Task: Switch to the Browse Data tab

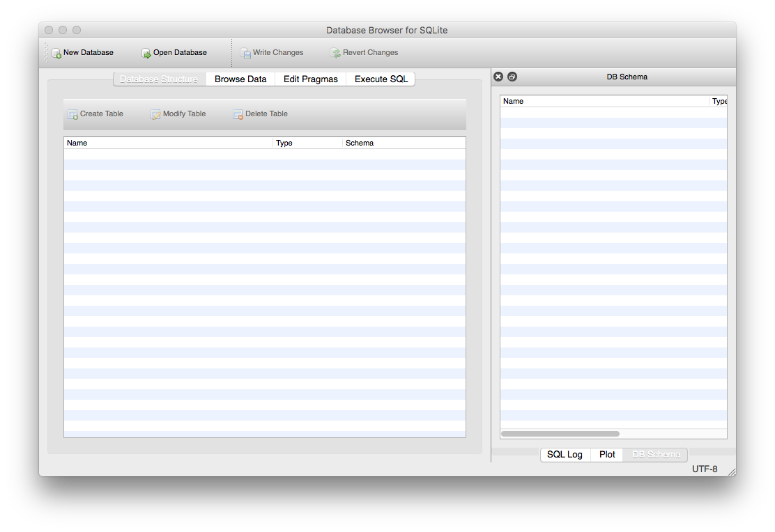Action: [240, 79]
